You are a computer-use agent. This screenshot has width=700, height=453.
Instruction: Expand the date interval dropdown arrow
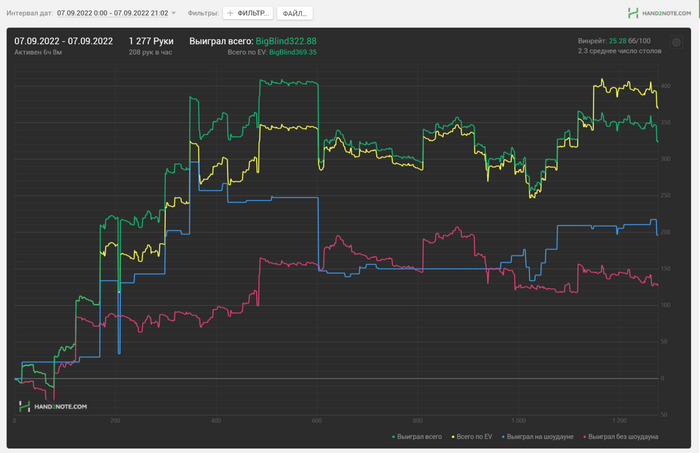pyautogui.click(x=174, y=13)
